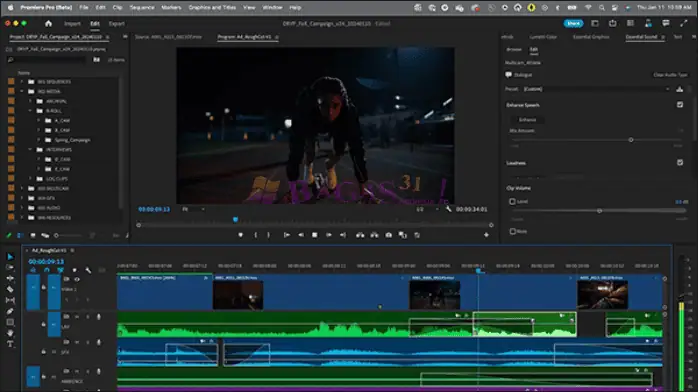Viewport: 698px width, 392px height.
Task: Toggle the Enhance Speech checkbox
Action: point(680,105)
